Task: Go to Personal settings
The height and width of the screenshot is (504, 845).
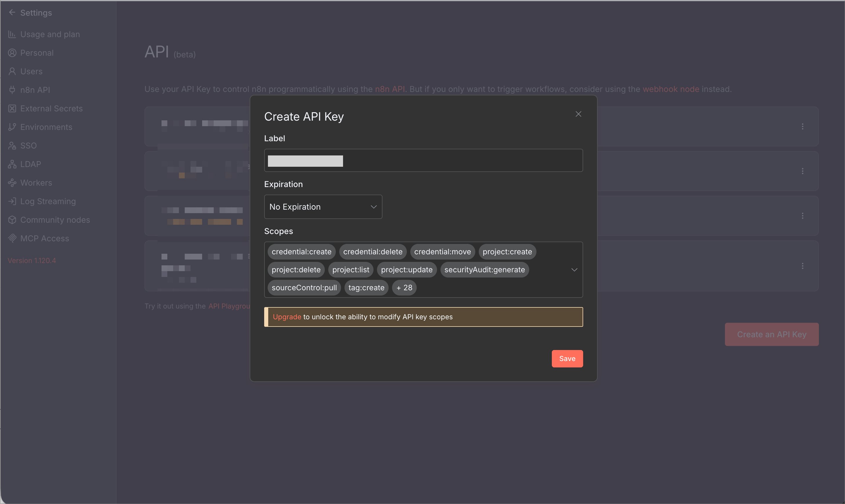Action: click(x=37, y=53)
